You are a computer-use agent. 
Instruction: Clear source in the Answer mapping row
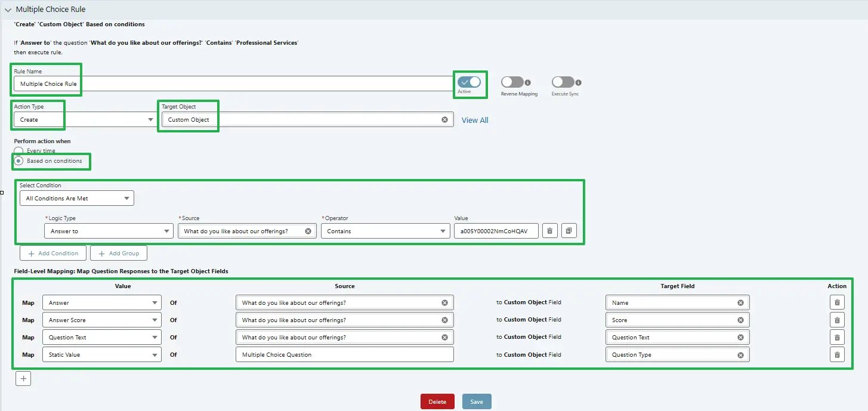(x=444, y=302)
